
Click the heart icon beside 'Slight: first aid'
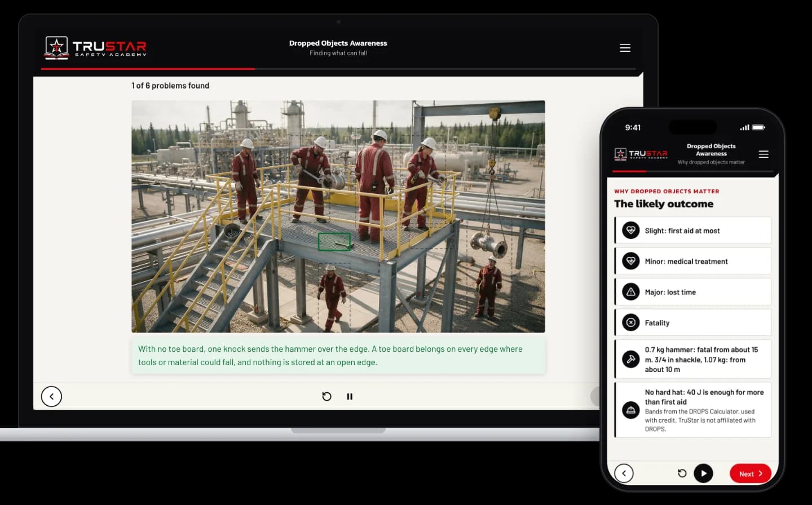click(631, 231)
